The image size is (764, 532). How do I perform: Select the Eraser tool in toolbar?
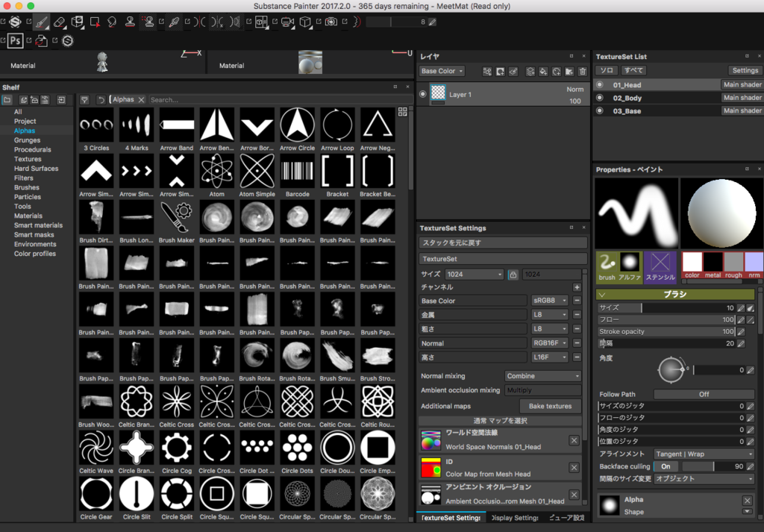(x=59, y=22)
